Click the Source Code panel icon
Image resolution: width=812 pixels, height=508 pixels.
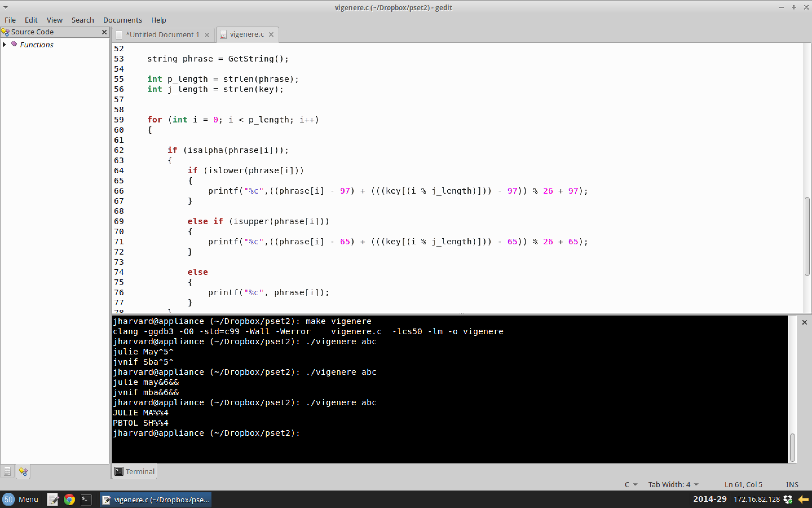pyautogui.click(x=5, y=32)
